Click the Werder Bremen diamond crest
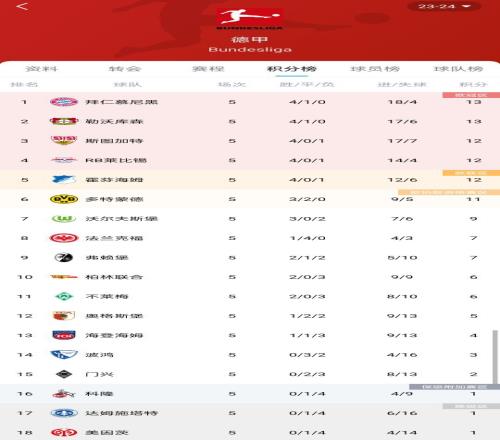The image size is (500, 440). 64,296
